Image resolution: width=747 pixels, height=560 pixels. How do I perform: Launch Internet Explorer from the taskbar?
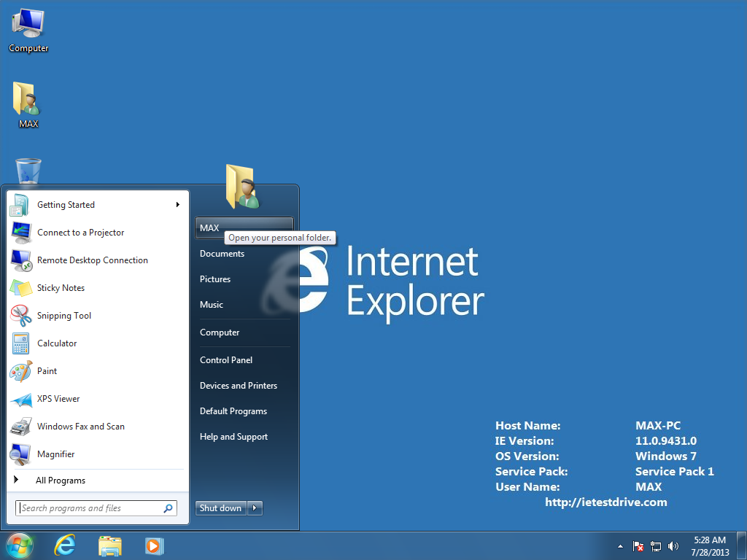pyautogui.click(x=65, y=545)
